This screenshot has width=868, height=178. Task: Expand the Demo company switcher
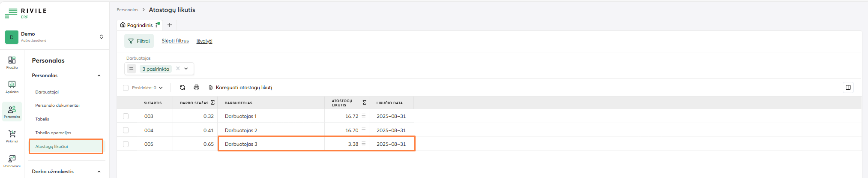point(101,37)
